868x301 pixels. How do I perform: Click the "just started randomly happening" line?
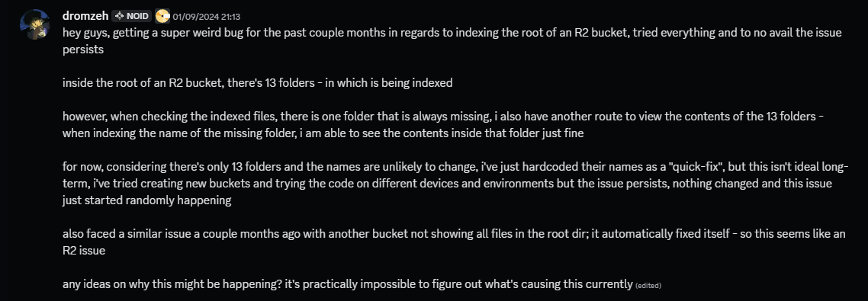point(146,200)
